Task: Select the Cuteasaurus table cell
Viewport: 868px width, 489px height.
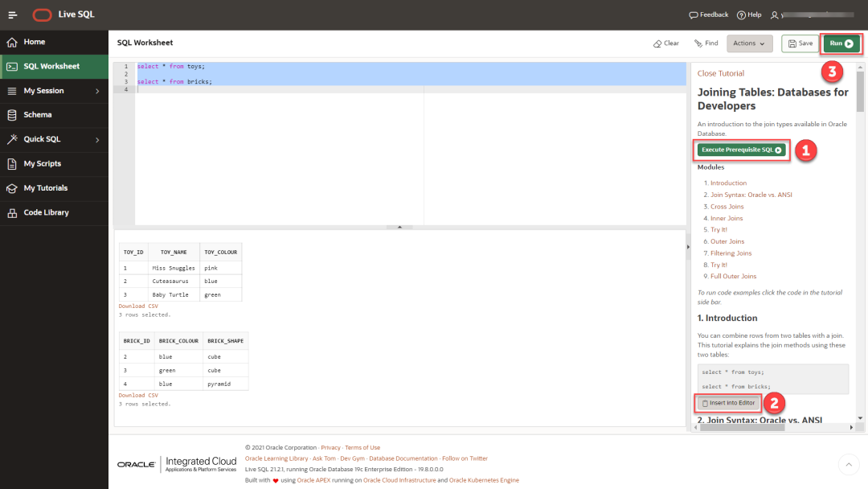Action: coord(174,281)
